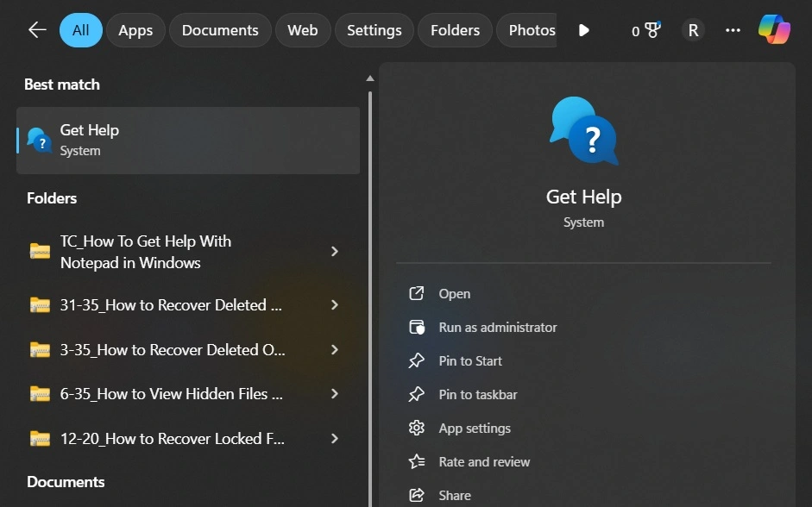The height and width of the screenshot is (507, 812).
Task: Expand the 6-35_How to View Hidden Files folder
Action: [335, 394]
